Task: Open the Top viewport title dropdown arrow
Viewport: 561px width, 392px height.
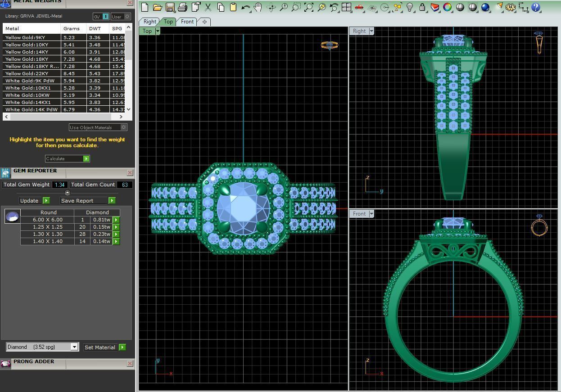Action: [158, 31]
